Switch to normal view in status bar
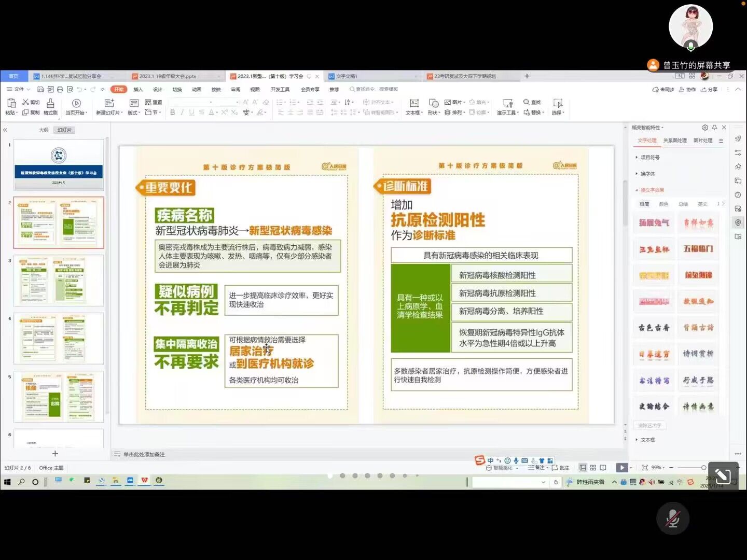Screen dimensions: 747x560 (x=583, y=468)
